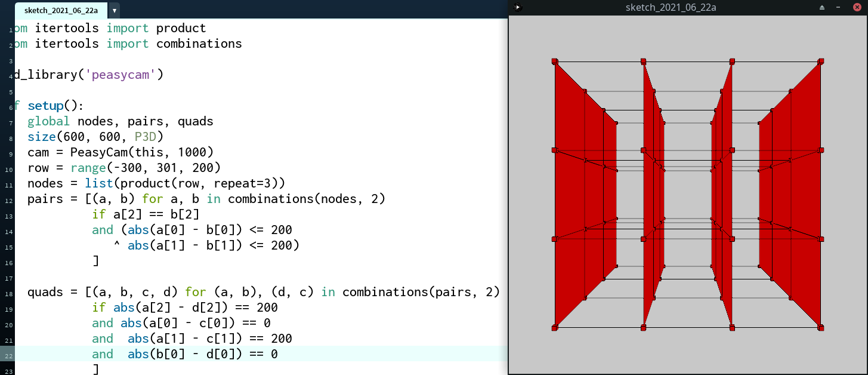
Task: Click '^ abs(a[1] - b[1]) <= 200)' on line 15
Action: 206,245
